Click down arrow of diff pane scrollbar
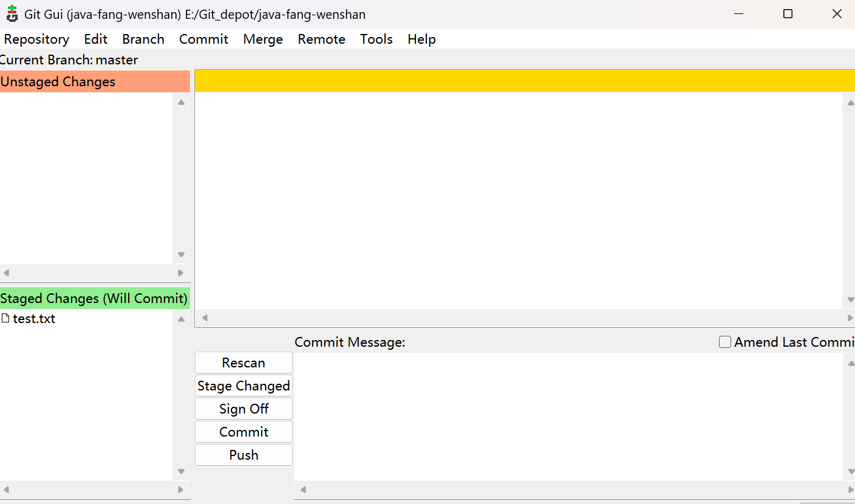 click(x=850, y=299)
